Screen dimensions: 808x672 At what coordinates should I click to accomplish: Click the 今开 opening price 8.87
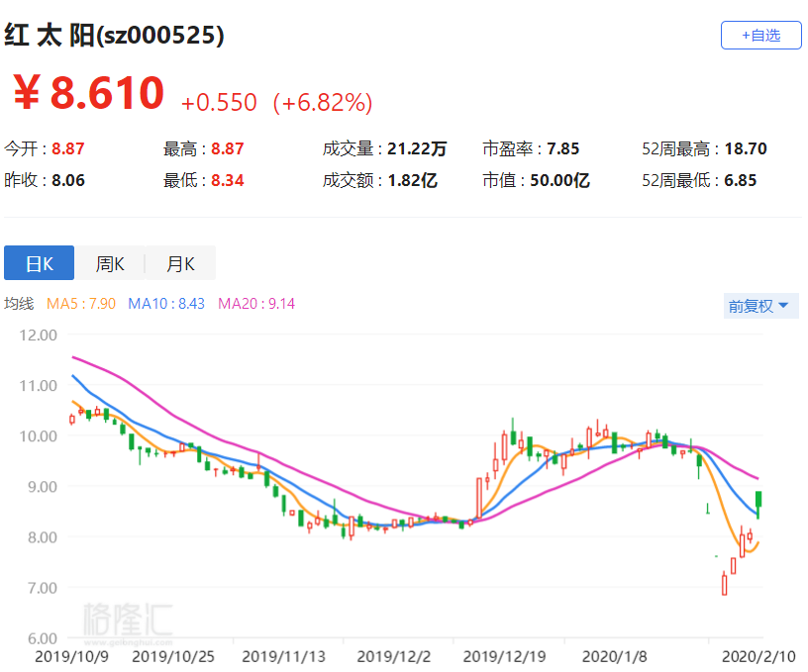pos(67,148)
